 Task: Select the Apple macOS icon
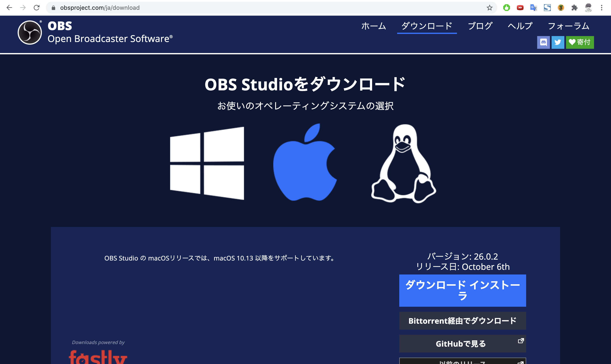tap(305, 162)
